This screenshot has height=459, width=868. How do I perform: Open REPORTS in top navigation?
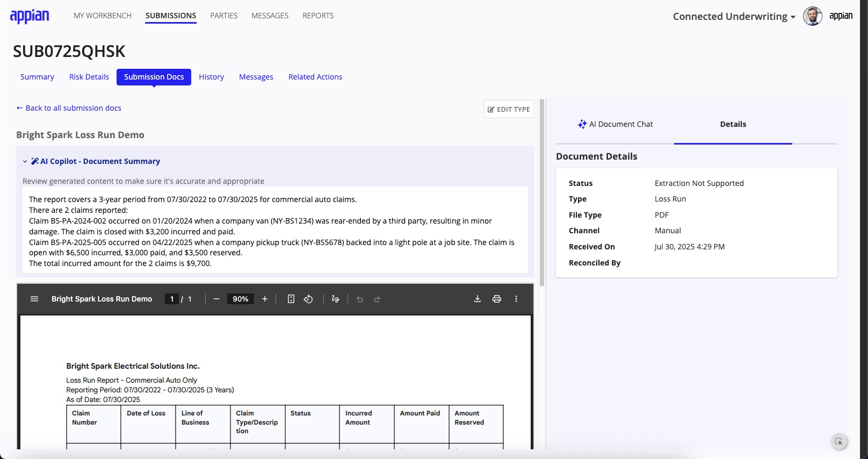318,16
